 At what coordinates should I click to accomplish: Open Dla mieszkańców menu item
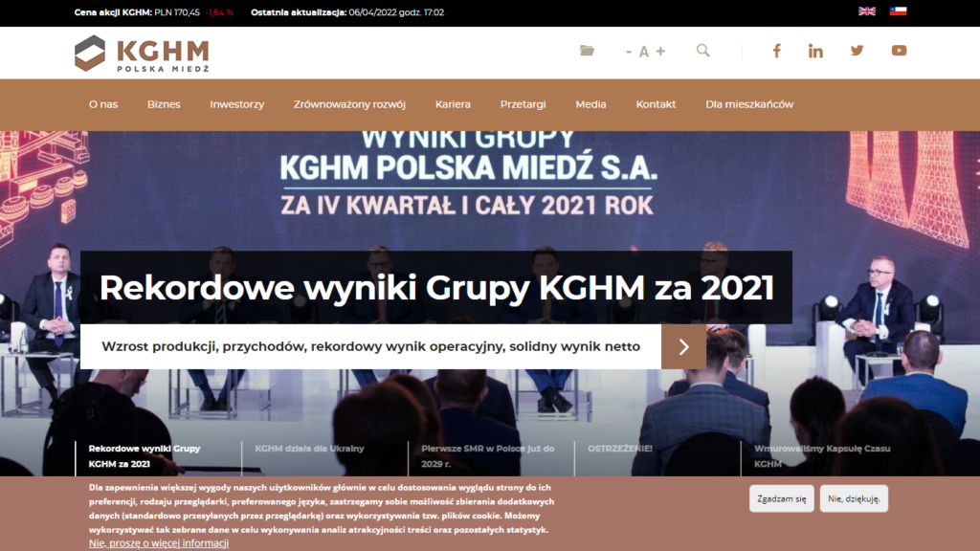[749, 104]
